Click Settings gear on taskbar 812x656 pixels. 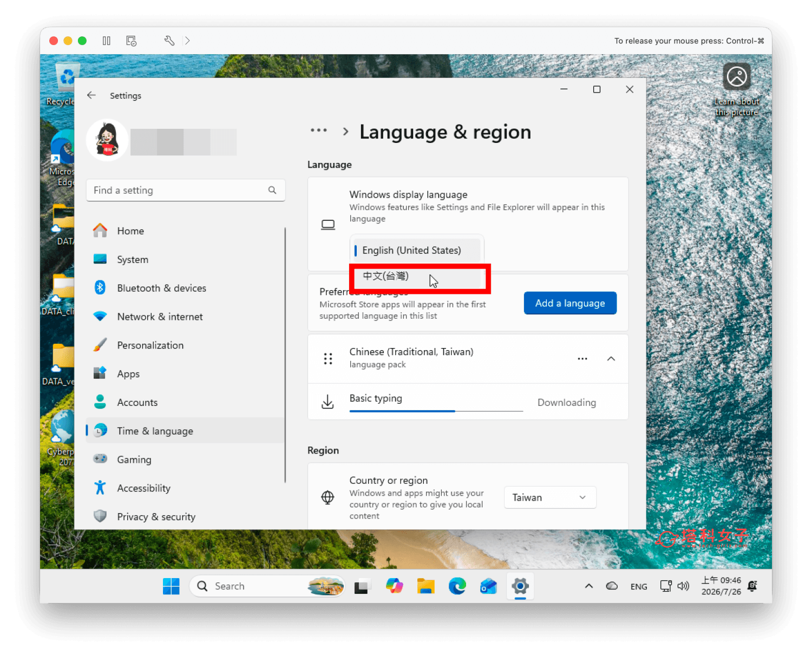coord(520,586)
